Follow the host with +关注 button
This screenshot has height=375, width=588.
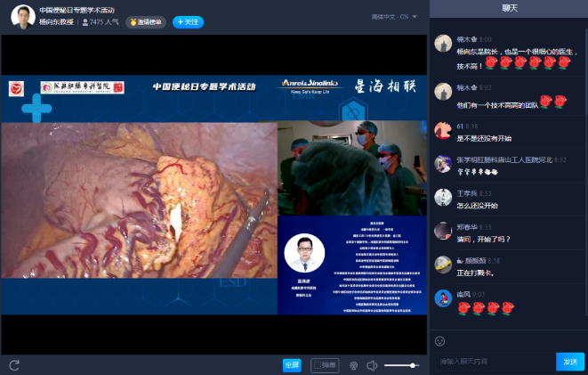pos(188,22)
